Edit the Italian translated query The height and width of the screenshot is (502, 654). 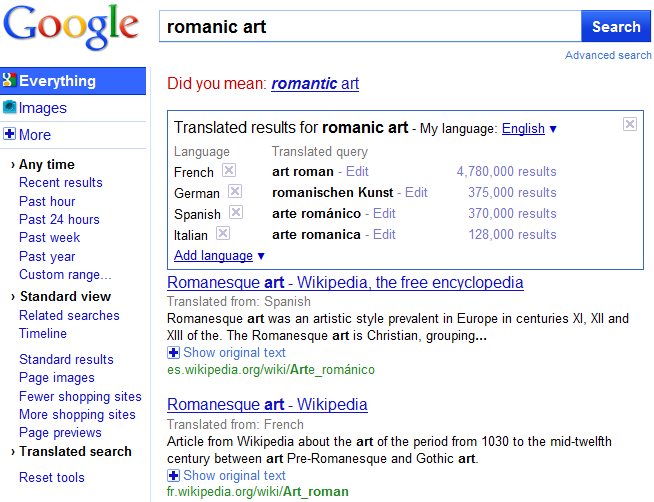pos(384,234)
